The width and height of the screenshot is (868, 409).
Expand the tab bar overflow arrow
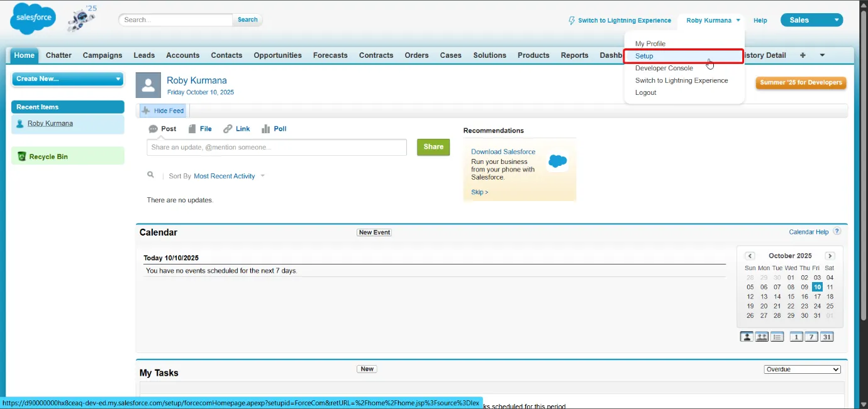pyautogui.click(x=822, y=55)
